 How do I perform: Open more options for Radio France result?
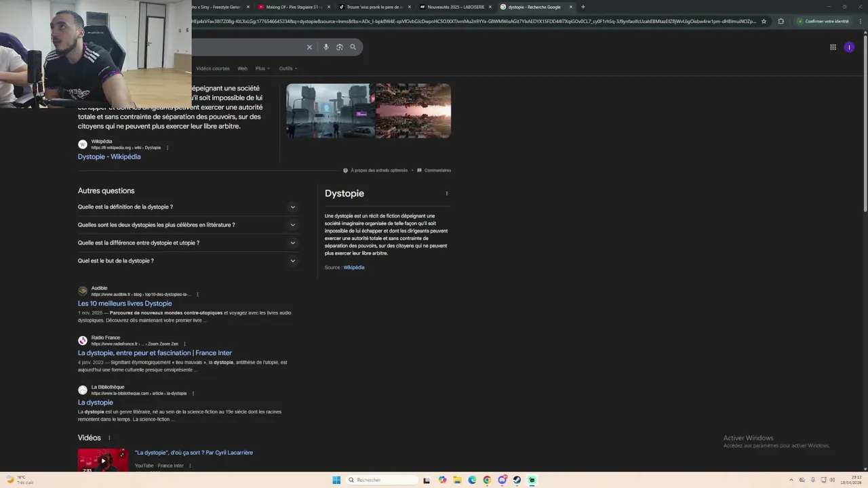click(x=184, y=344)
